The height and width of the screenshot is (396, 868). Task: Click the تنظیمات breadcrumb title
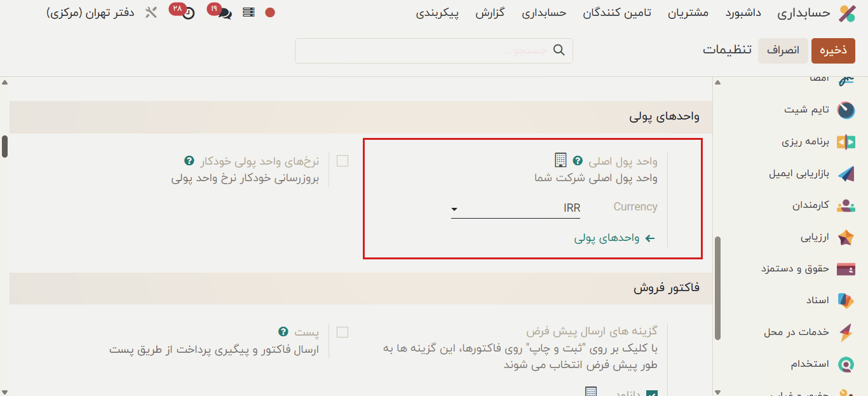tap(727, 50)
